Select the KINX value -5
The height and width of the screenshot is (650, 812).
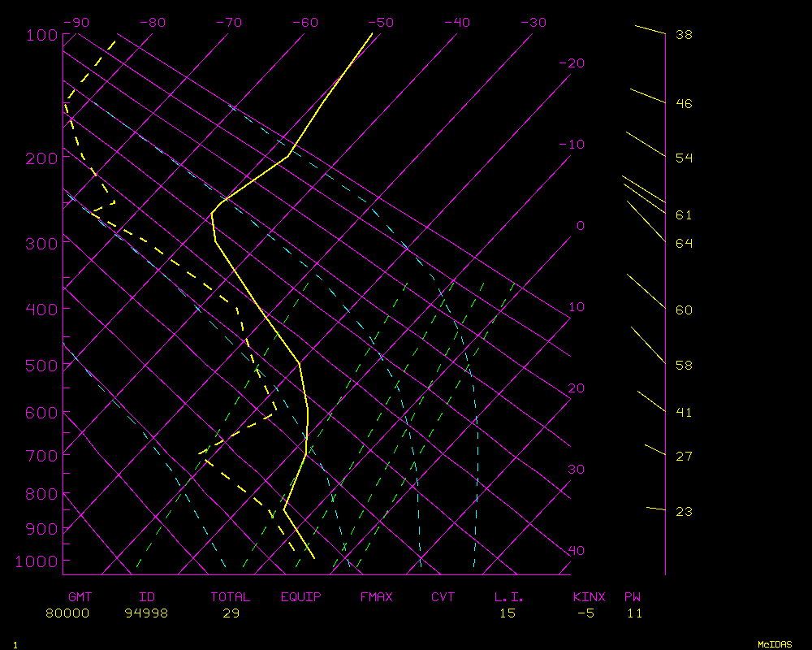pos(585,613)
